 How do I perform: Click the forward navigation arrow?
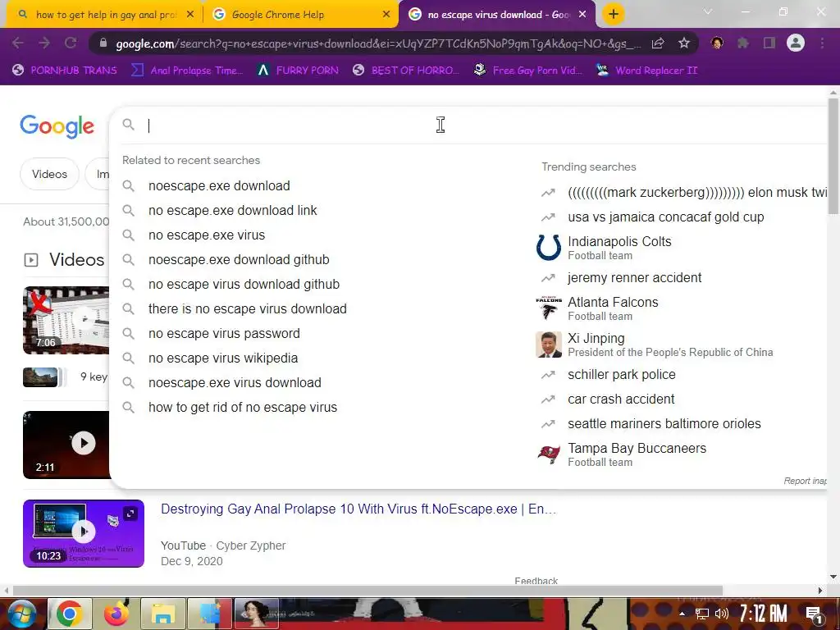(x=44, y=43)
